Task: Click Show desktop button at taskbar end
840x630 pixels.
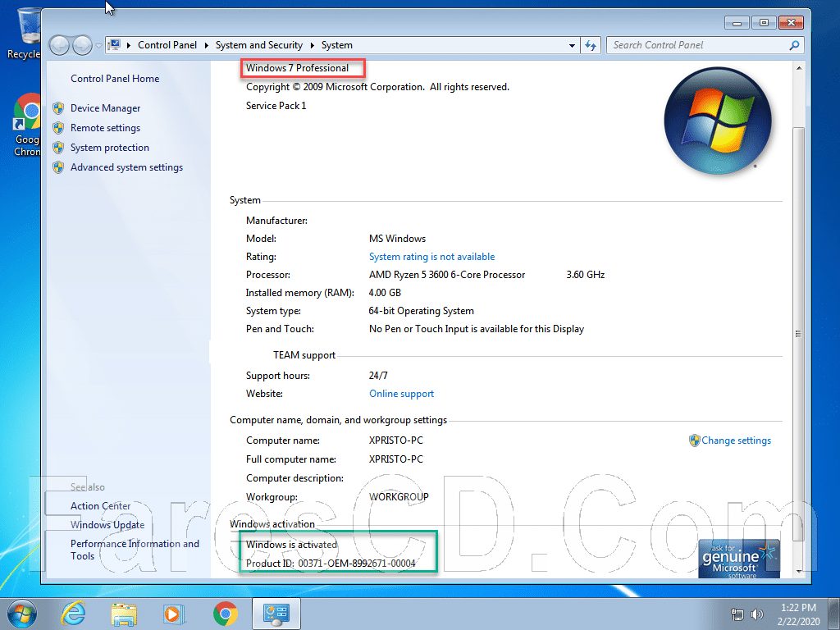Action: point(834,614)
